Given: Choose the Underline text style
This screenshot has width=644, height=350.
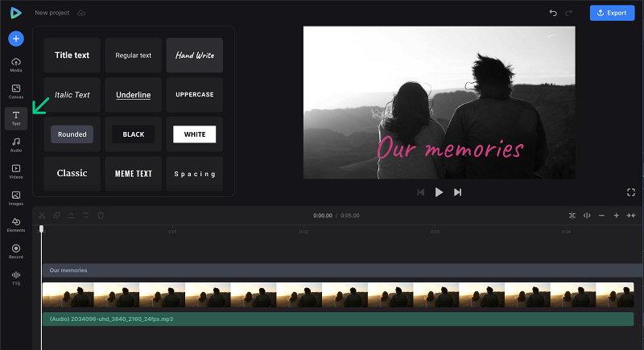Looking at the screenshot, I should [133, 94].
